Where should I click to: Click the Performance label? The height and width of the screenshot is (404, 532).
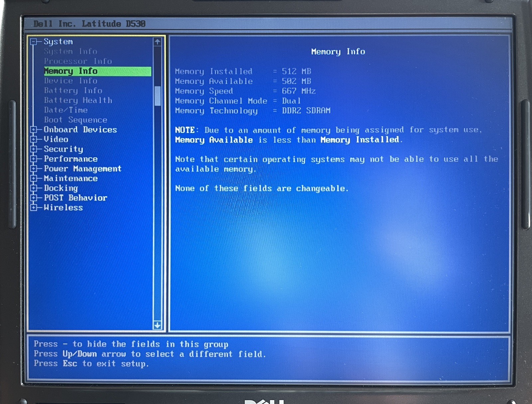[x=71, y=159]
